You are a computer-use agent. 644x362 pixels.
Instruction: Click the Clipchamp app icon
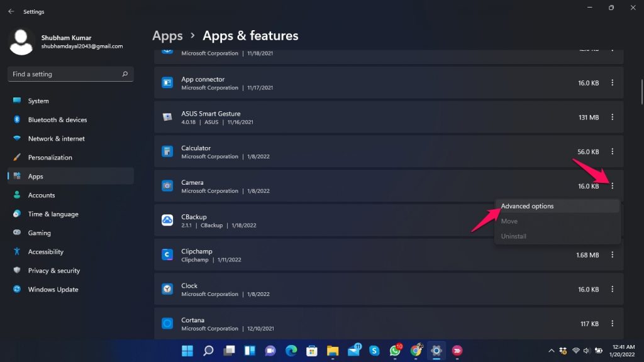167,255
